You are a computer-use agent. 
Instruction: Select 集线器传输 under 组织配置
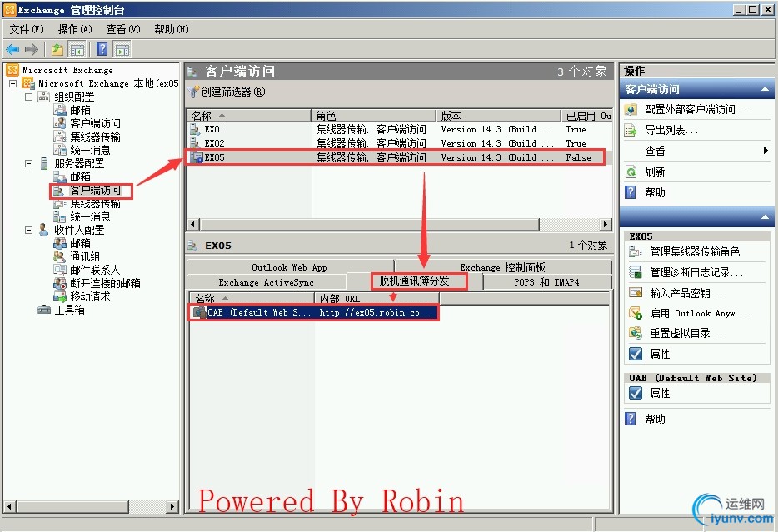pyautogui.click(x=95, y=137)
